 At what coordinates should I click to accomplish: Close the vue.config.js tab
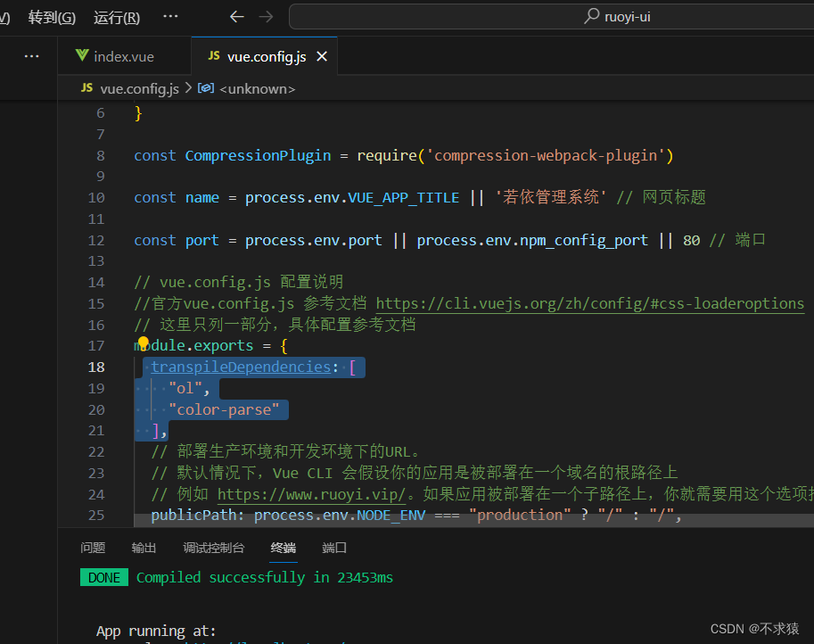[x=322, y=56]
